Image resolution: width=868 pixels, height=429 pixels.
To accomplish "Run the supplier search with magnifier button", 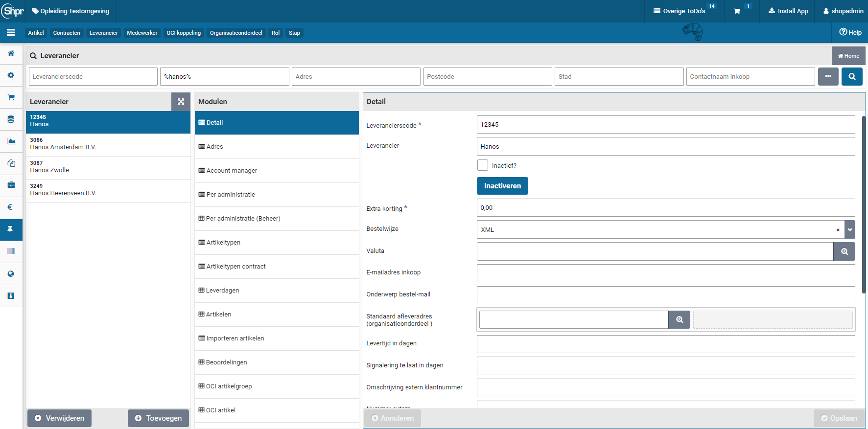I will pos(852,76).
